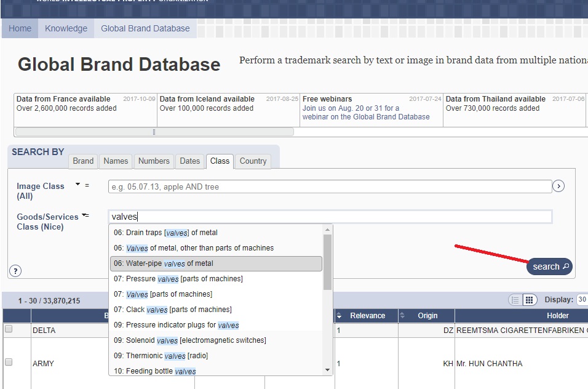Click the search button

pyautogui.click(x=549, y=267)
